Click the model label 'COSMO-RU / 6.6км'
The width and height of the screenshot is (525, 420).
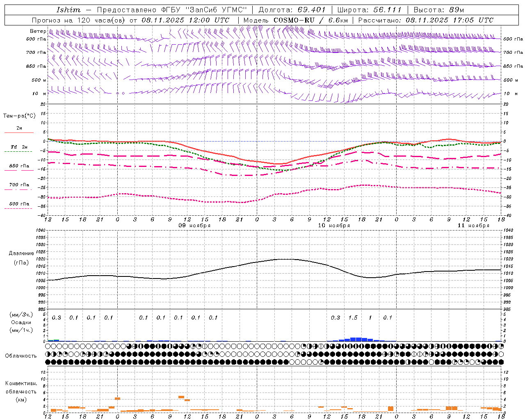pyautogui.click(x=311, y=20)
